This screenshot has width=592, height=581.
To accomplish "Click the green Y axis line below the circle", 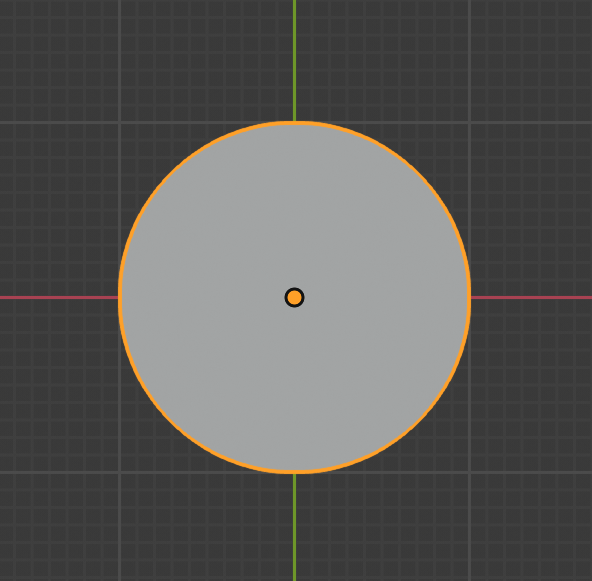I will (294, 527).
